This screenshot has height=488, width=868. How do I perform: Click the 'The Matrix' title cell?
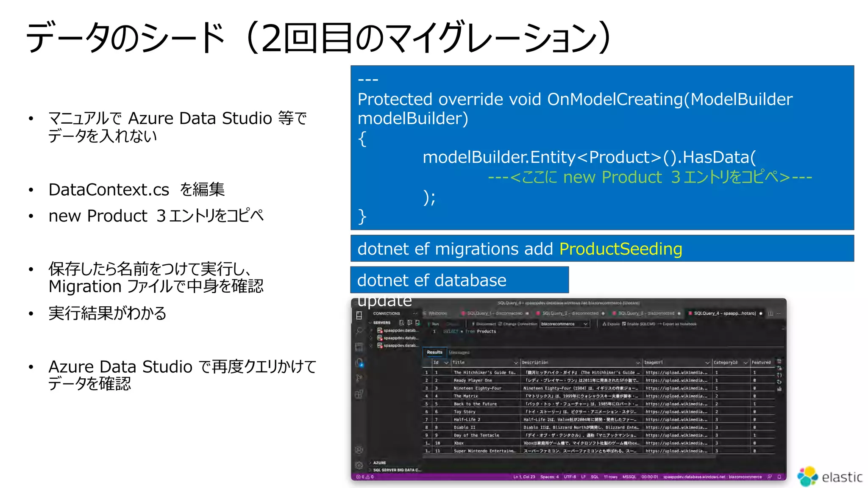tap(486, 396)
